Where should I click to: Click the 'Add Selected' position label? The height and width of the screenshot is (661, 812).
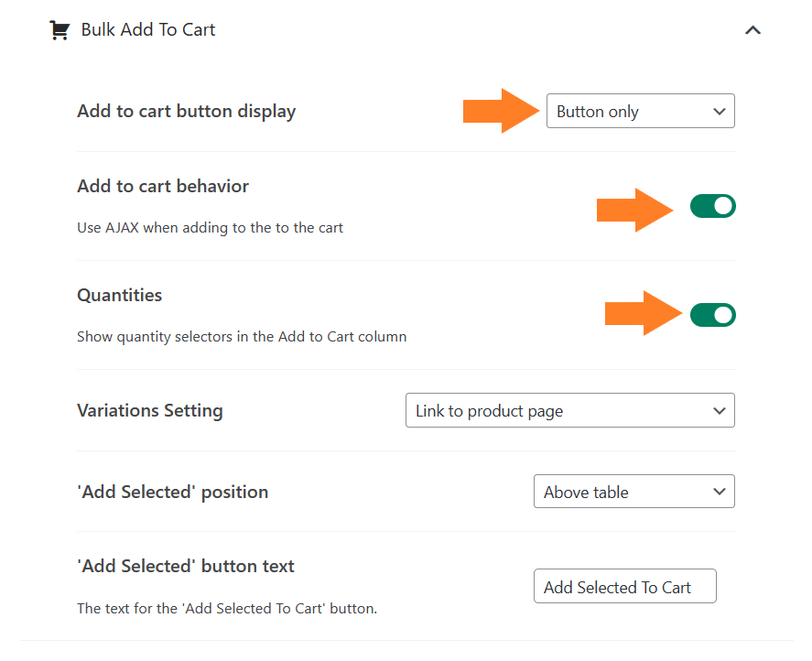[x=173, y=492]
